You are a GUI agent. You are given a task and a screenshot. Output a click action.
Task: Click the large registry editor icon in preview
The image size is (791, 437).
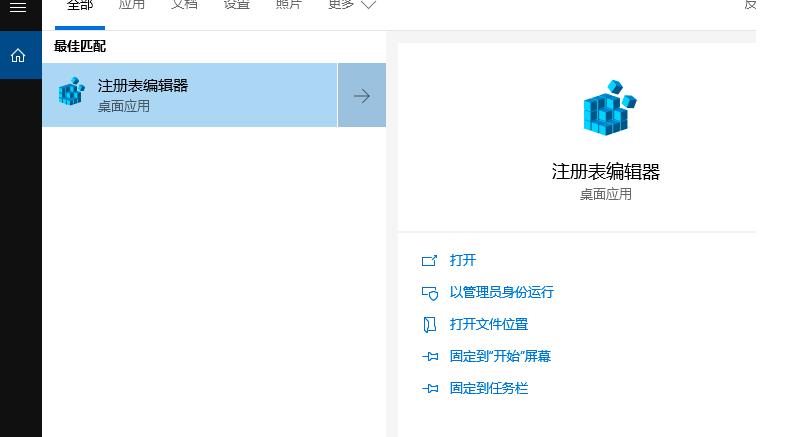point(609,107)
